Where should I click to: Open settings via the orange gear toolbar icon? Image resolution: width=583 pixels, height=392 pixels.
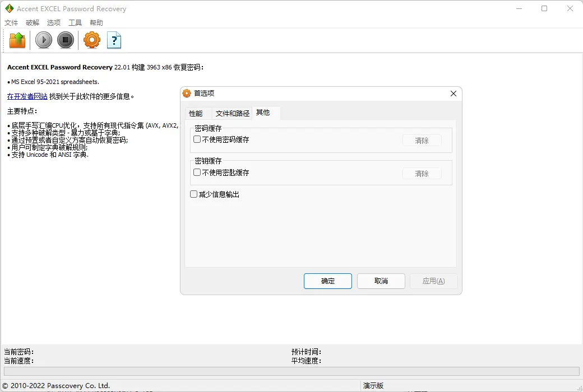point(92,40)
